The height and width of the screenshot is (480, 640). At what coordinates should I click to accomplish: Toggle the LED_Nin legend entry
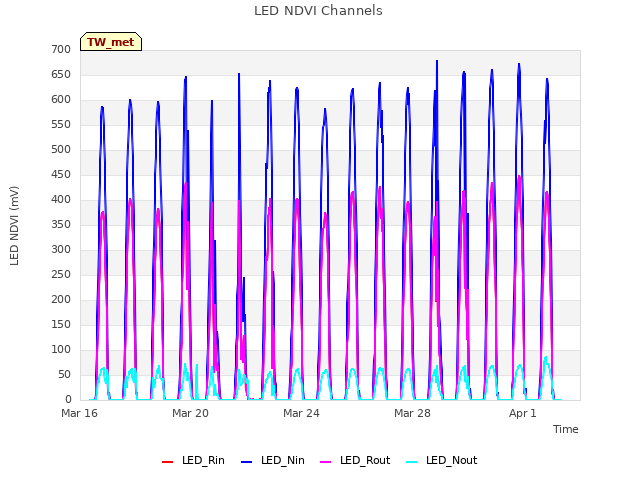point(273,460)
